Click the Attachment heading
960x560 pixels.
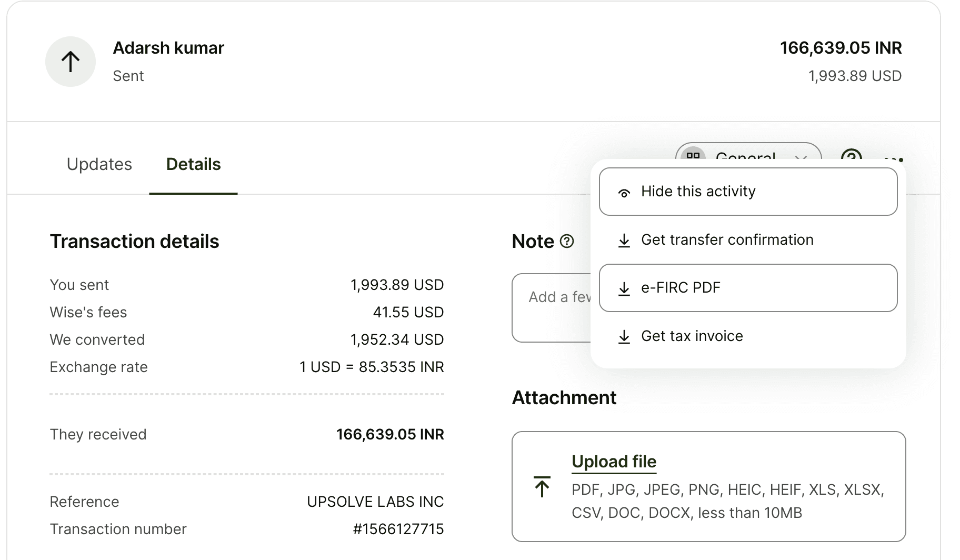564,398
